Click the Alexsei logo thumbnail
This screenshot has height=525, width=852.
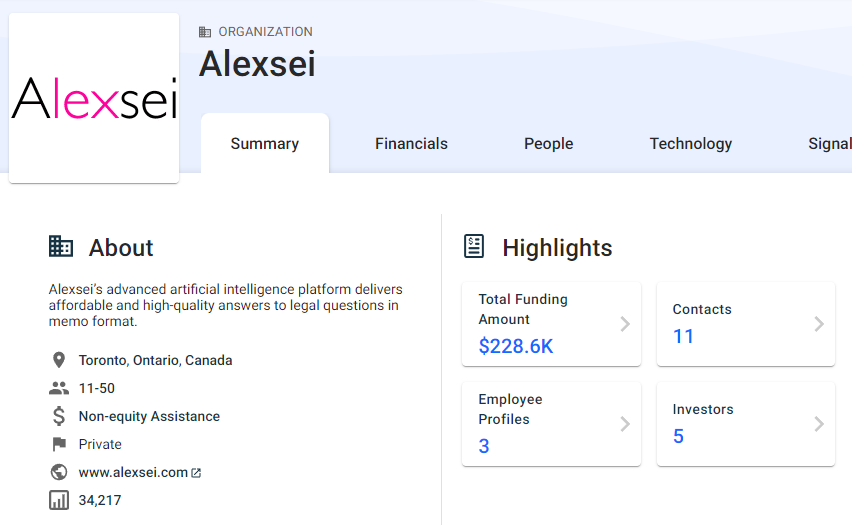coord(94,98)
